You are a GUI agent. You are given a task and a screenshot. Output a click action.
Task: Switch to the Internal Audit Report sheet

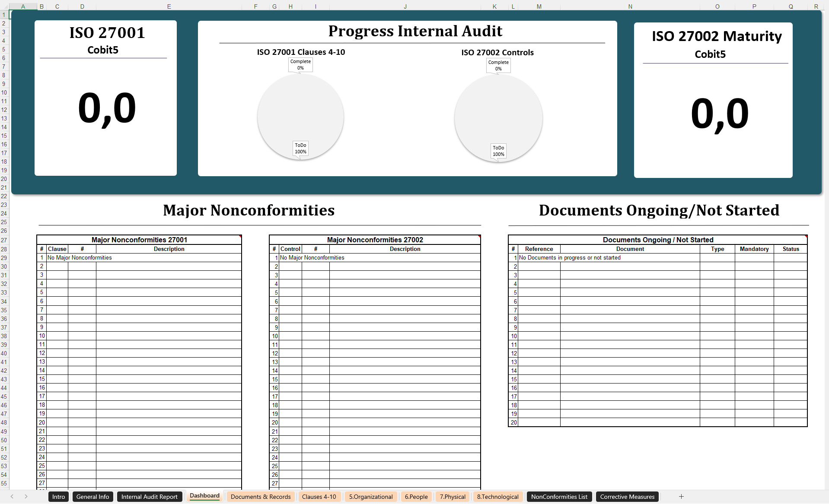150,496
